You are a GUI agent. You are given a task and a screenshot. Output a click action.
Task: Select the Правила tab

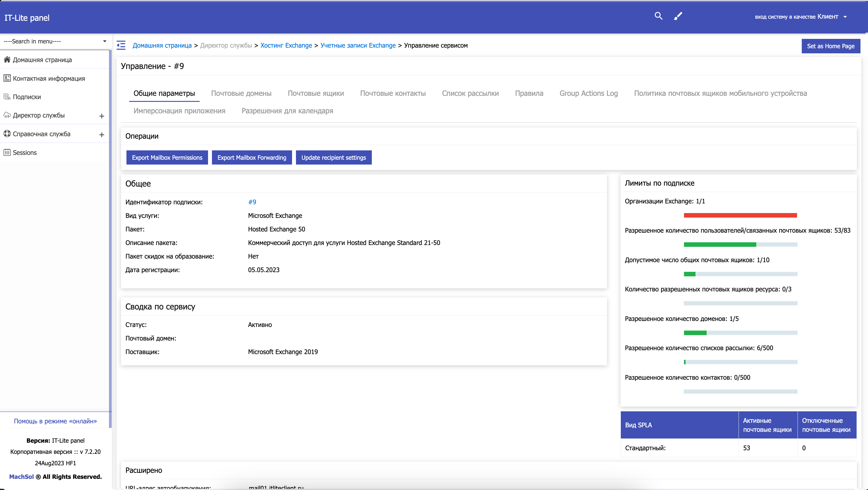point(529,93)
